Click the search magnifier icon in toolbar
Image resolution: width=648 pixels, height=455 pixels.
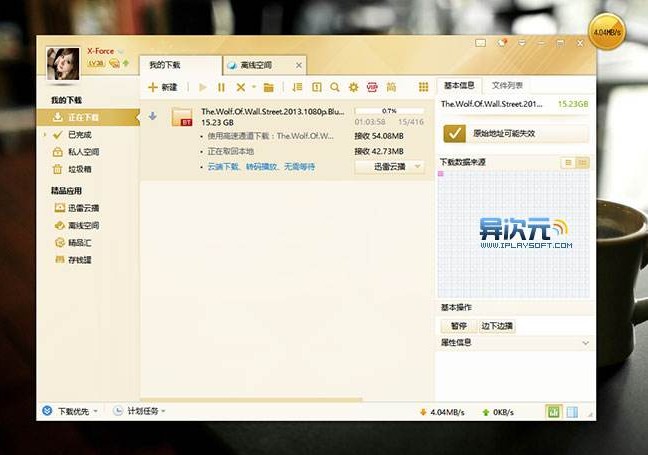pyautogui.click(x=335, y=87)
